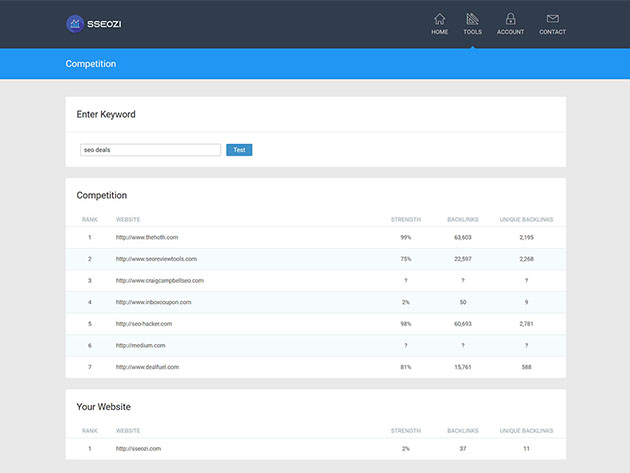Screen dimensions: 630x473
Task: Open the medium.com link
Action: (141, 345)
